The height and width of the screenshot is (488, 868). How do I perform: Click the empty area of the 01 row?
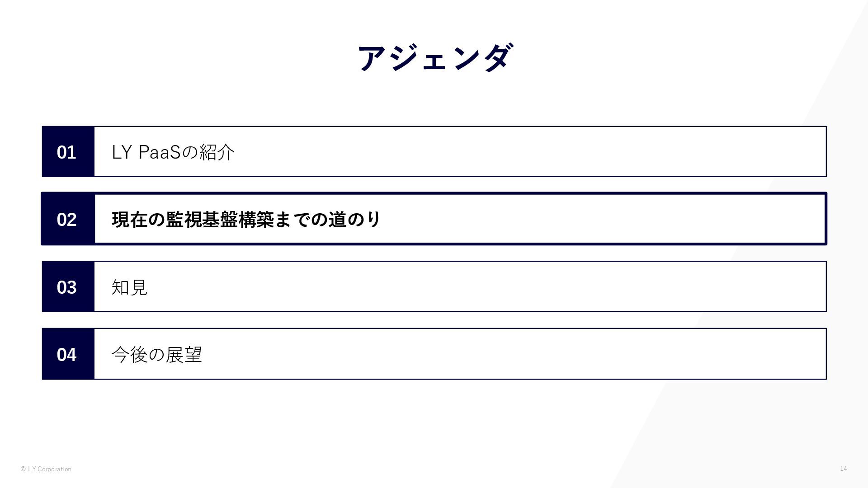529,152
